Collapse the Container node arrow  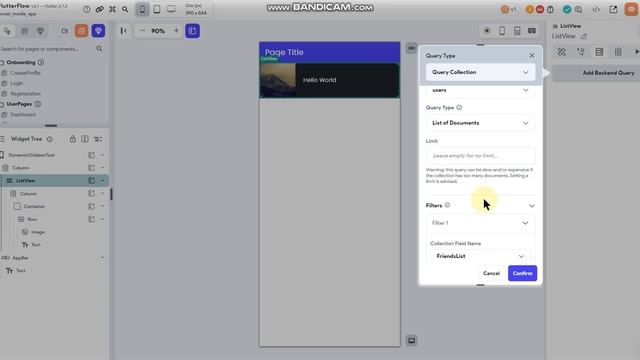pyautogui.click(x=102, y=207)
